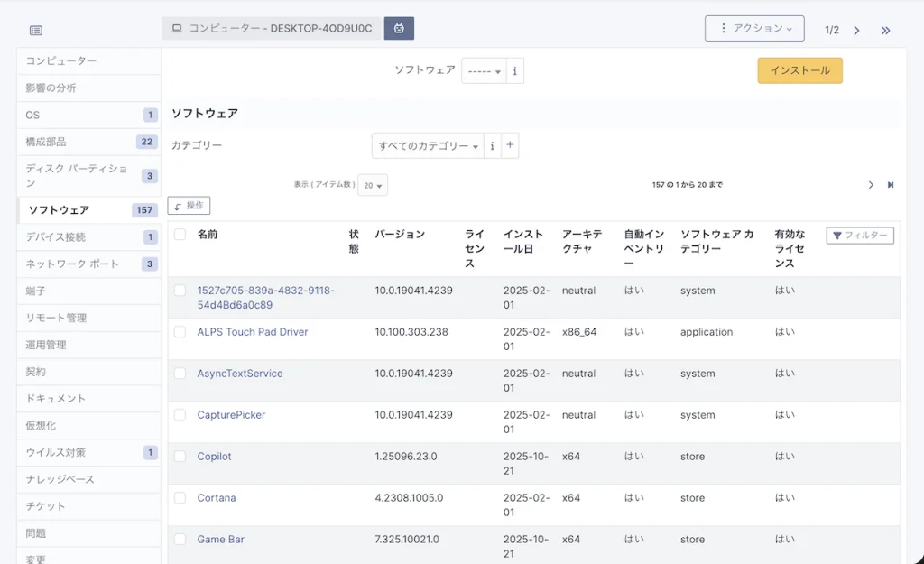Open the ネットワーク ポート sidebar tab
The width and height of the screenshot is (924, 564).
click(89, 264)
